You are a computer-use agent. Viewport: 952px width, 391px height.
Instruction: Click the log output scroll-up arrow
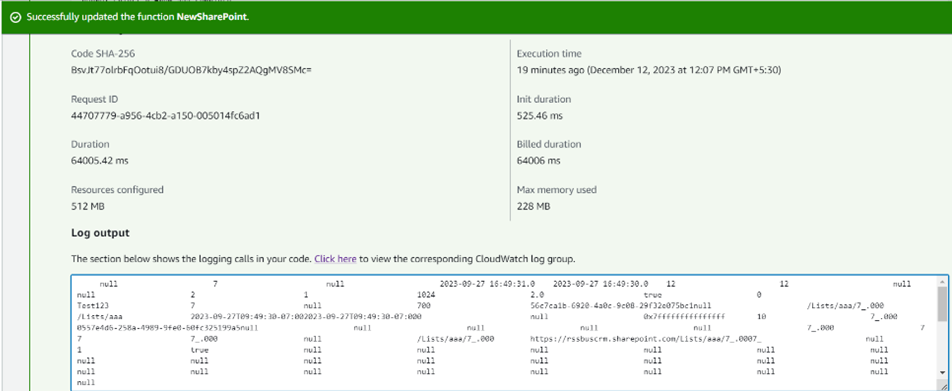click(942, 281)
